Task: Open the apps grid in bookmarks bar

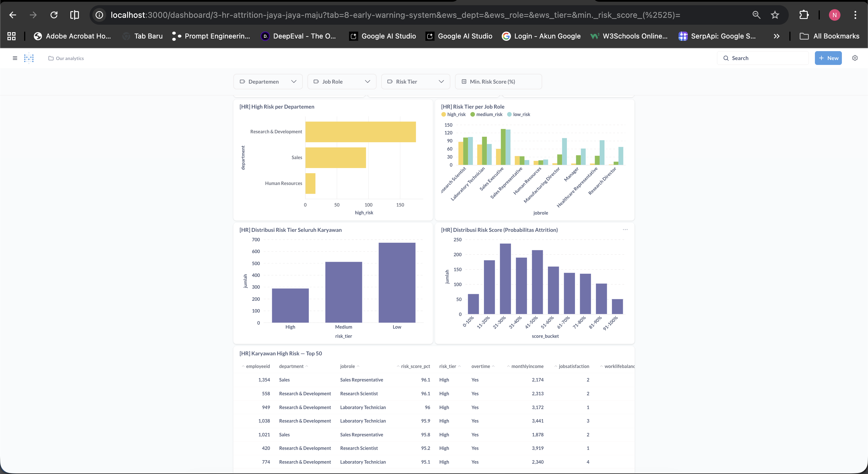Action: click(x=11, y=36)
